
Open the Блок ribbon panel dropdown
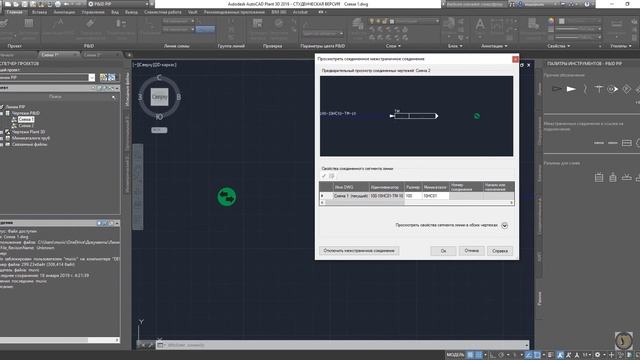[455, 46]
